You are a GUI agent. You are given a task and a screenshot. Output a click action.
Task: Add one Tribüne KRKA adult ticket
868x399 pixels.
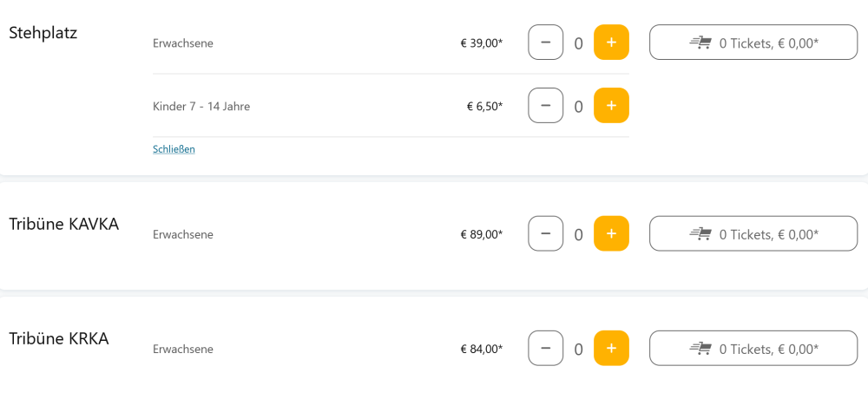click(x=611, y=349)
